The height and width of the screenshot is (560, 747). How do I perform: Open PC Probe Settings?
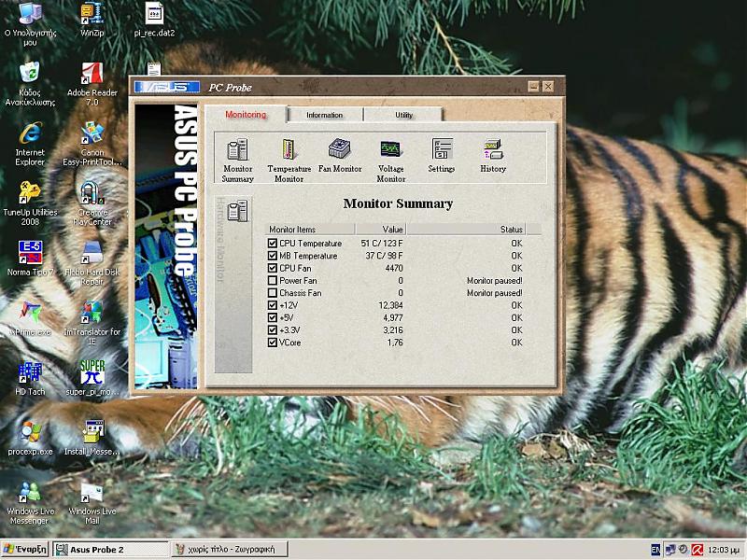pos(441,155)
